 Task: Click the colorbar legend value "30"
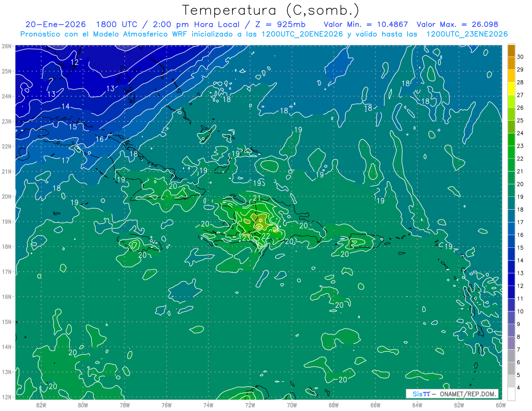coord(520,57)
